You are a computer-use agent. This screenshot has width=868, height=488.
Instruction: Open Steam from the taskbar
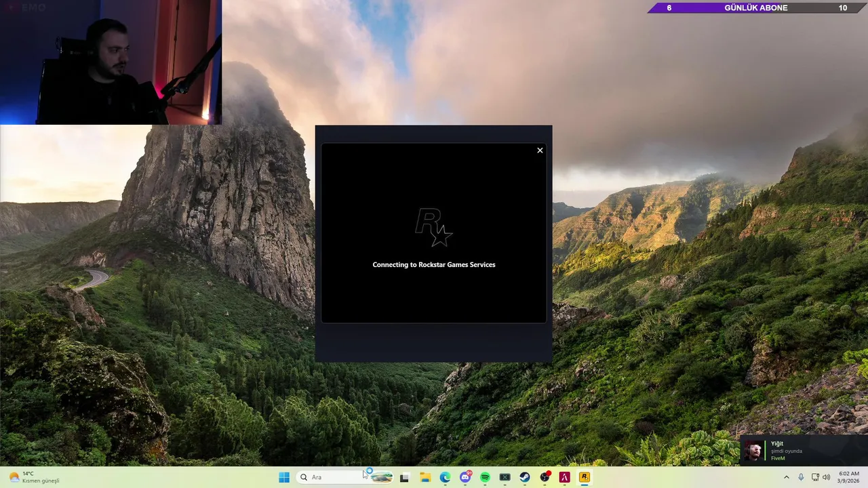525,477
